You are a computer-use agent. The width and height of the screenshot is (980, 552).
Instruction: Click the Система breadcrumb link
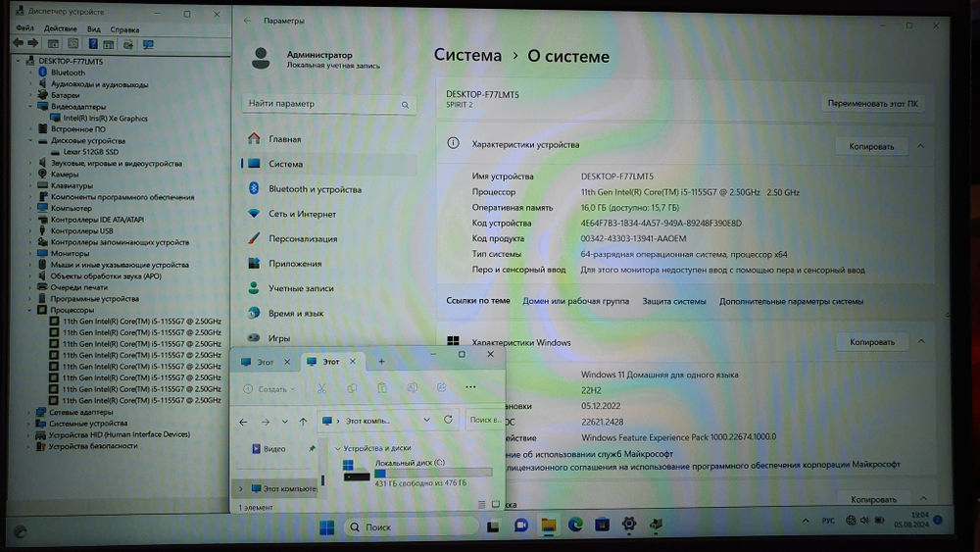click(467, 55)
